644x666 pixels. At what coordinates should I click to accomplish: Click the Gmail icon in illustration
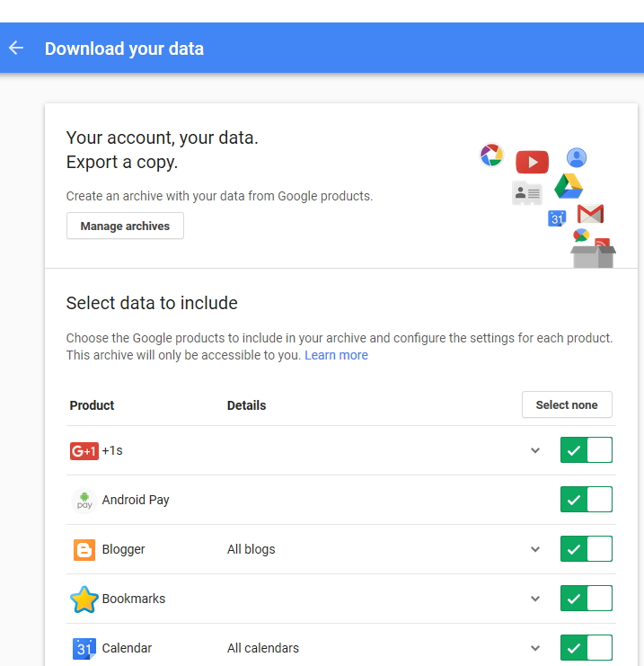tap(590, 214)
